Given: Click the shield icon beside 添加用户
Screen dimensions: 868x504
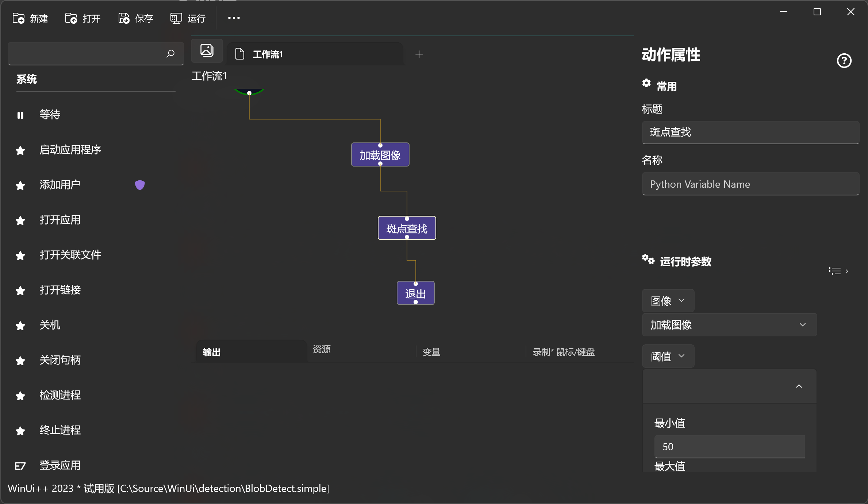Looking at the screenshot, I should [140, 185].
